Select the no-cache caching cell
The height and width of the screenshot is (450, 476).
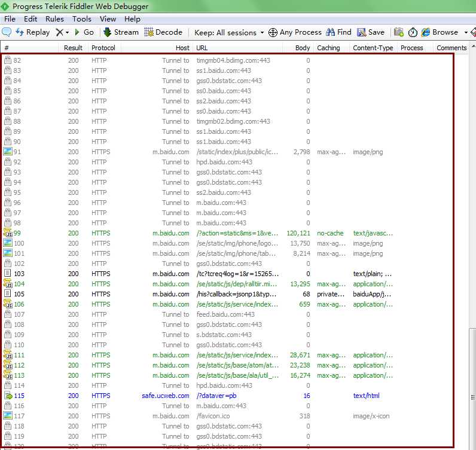point(330,233)
